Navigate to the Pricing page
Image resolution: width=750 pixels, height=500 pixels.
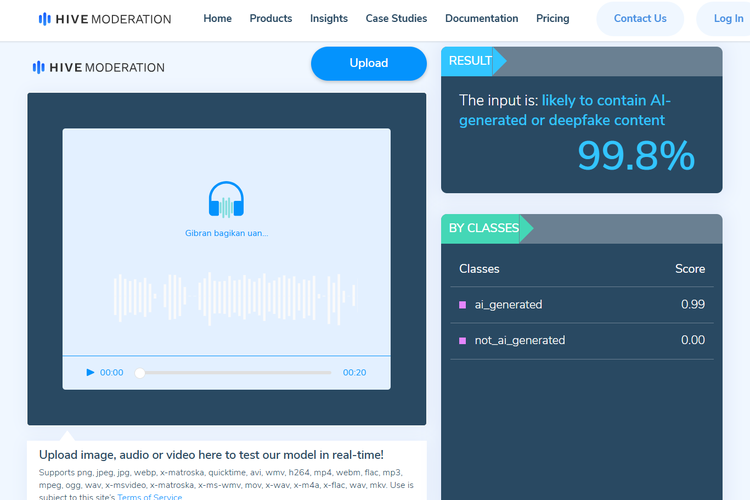553,19
